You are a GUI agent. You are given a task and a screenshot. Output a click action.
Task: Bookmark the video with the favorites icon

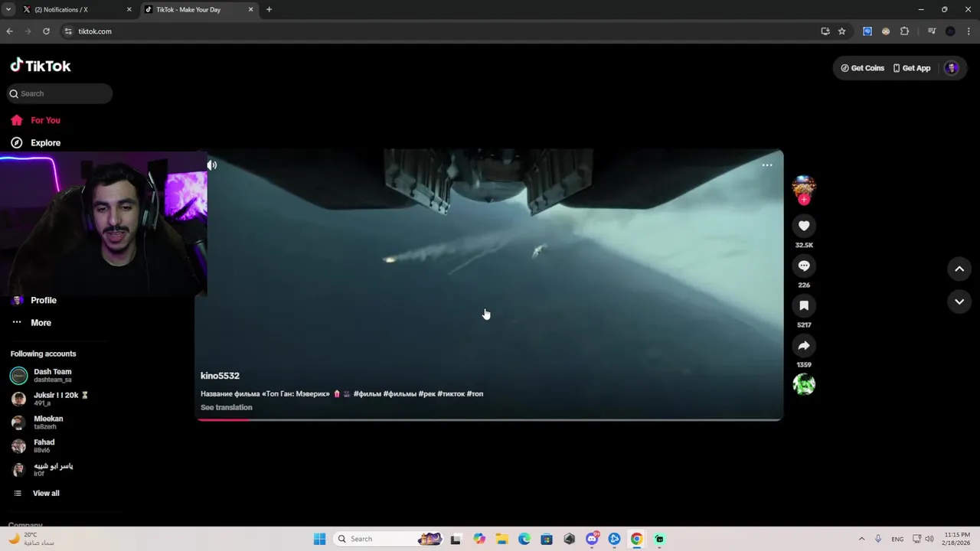pyautogui.click(x=804, y=305)
